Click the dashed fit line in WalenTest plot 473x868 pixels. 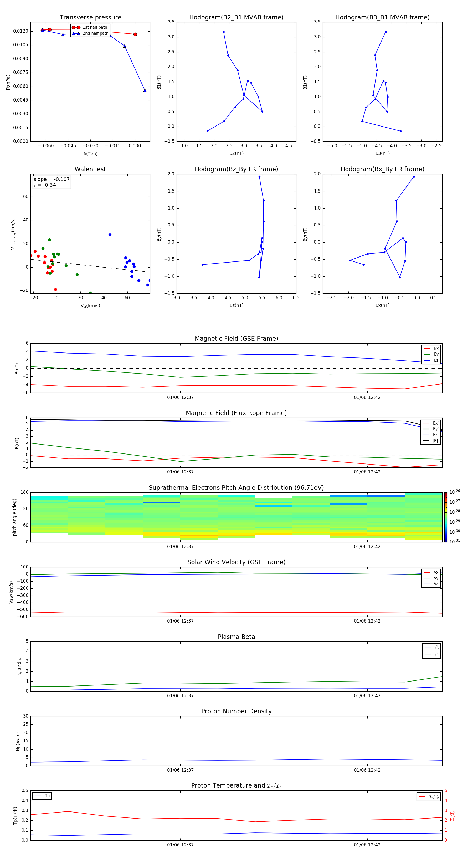(x=90, y=265)
